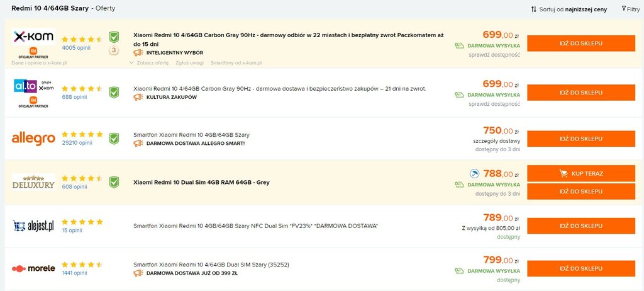644x291 pixels.
Task: Open Smartfon Xiaomi Redmi 10 4GB/64GB Szary title
Action: [191, 135]
